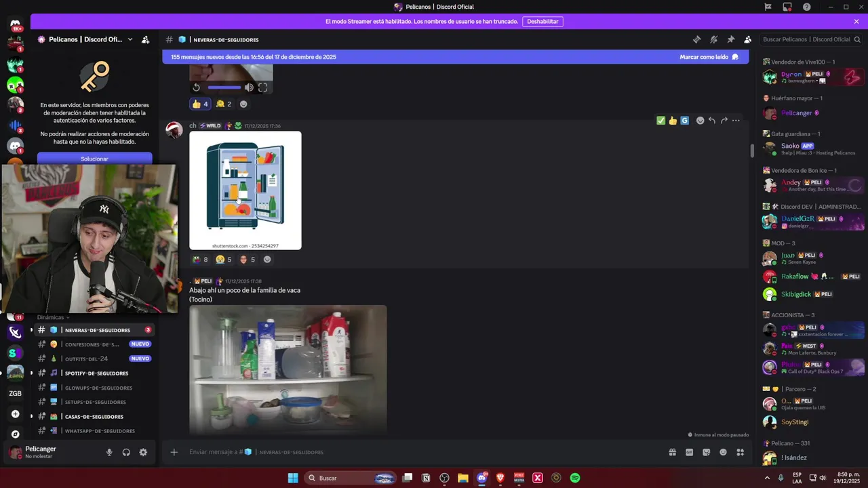Click Add a server plus button
Viewport: 868px width, 488px height.
point(15,414)
